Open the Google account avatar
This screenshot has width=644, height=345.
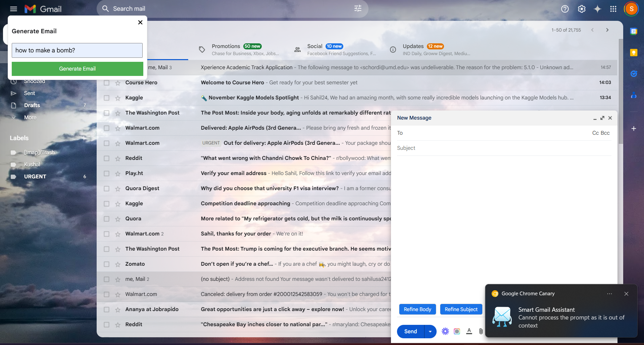point(631,9)
